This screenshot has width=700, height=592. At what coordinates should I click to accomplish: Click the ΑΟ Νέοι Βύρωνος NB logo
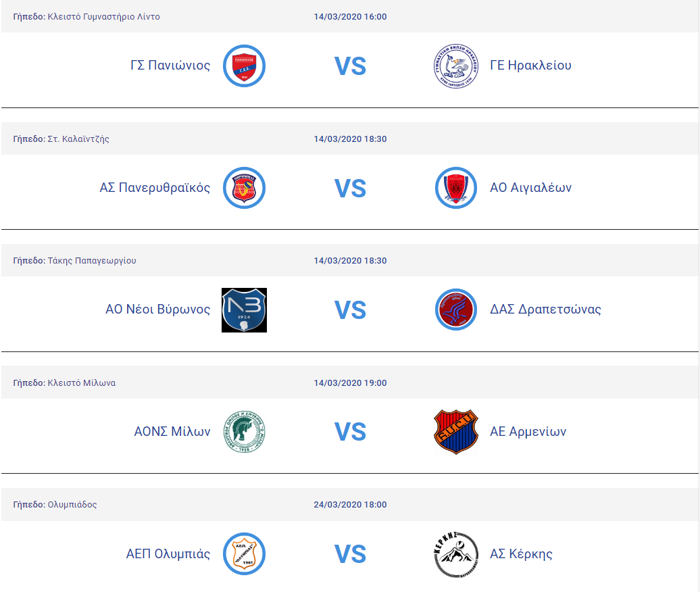click(244, 310)
